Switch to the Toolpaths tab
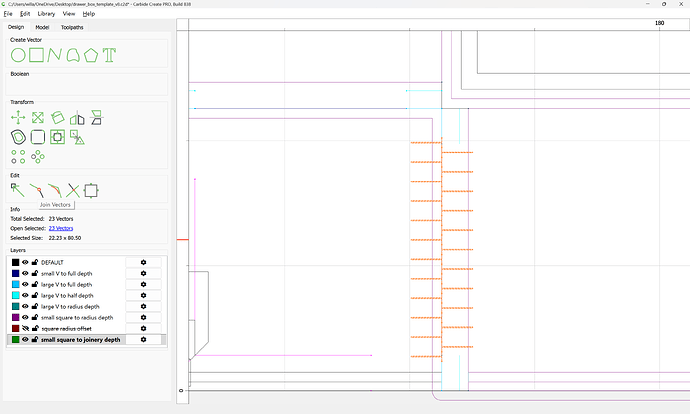The width and height of the screenshot is (690, 414). (x=72, y=27)
